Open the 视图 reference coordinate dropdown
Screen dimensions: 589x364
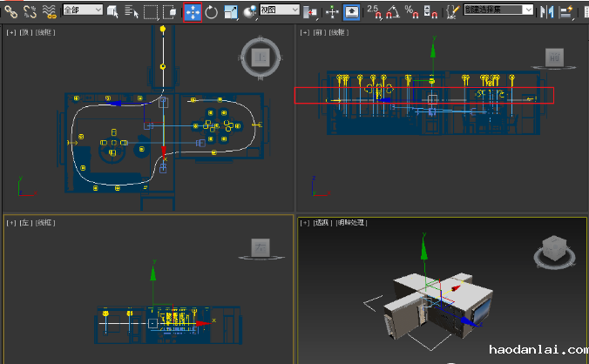280,10
